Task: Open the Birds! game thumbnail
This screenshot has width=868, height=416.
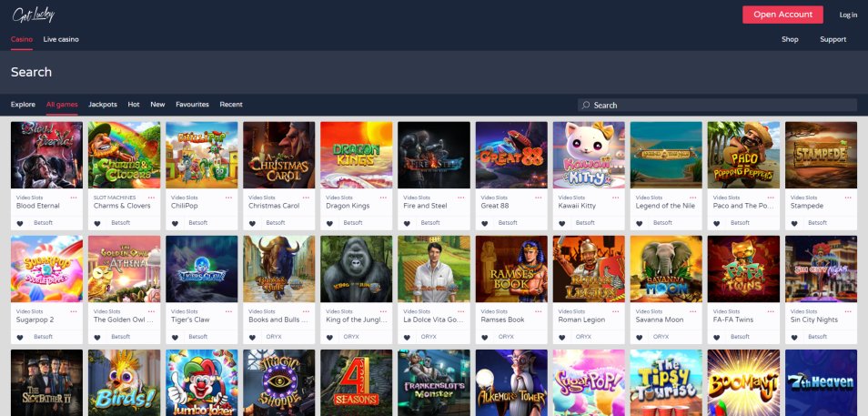Action: 124,382
